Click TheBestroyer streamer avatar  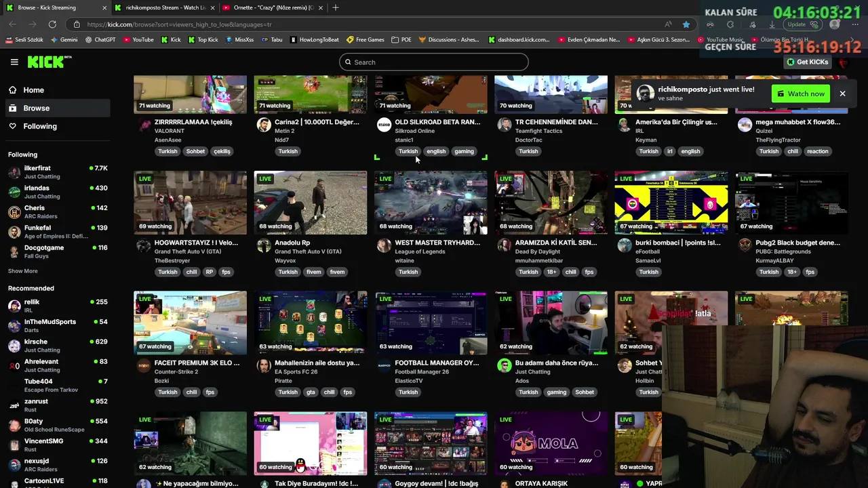click(144, 246)
